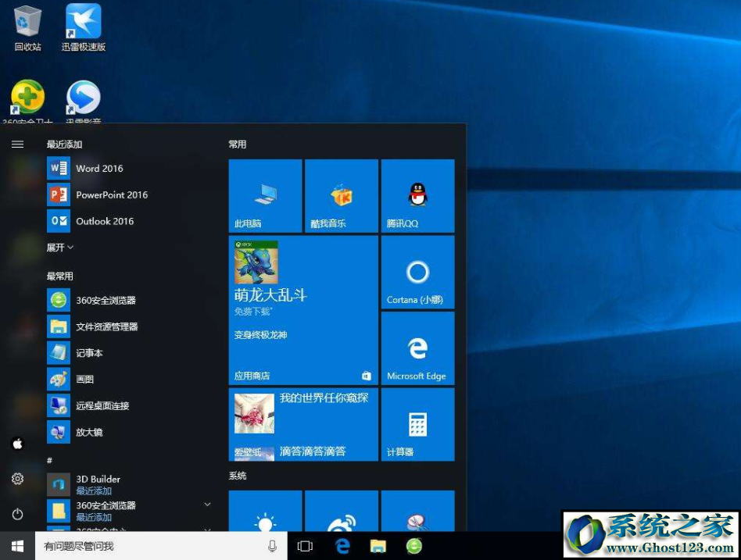
Task: Open the Weibo tile under 系统
Action: 342,512
